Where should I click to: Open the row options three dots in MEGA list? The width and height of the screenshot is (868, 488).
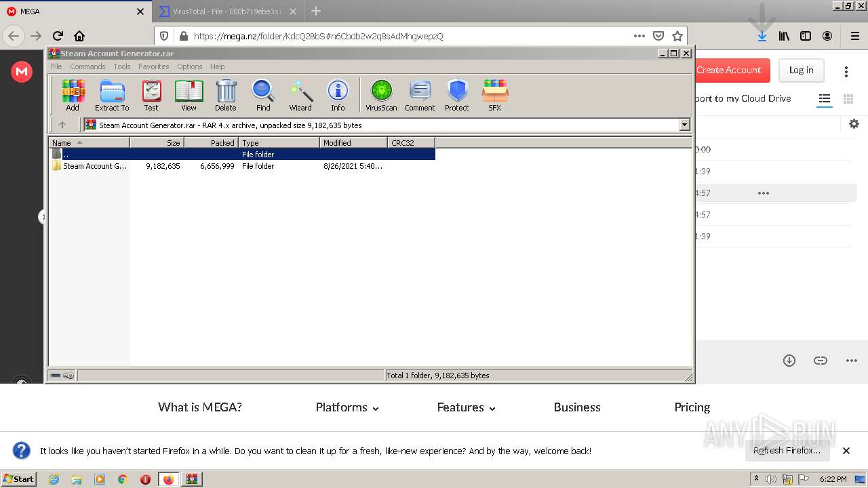click(764, 193)
